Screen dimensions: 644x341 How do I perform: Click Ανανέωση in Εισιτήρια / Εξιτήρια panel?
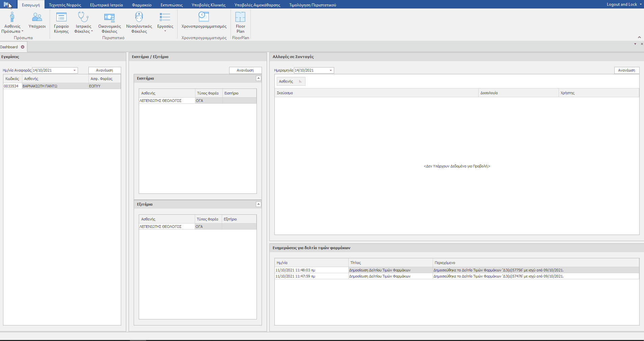[x=245, y=70]
